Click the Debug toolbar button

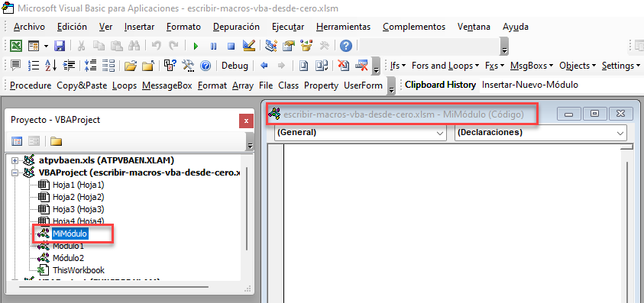click(x=235, y=66)
